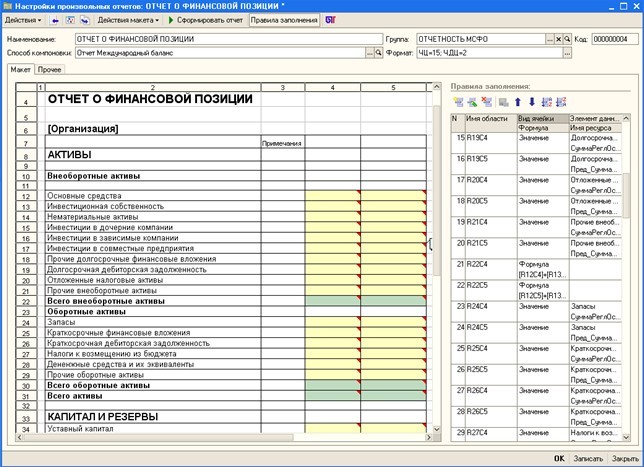Click the add new rule icon
This screenshot has width=644, height=467.
pyautogui.click(x=458, y=102)
